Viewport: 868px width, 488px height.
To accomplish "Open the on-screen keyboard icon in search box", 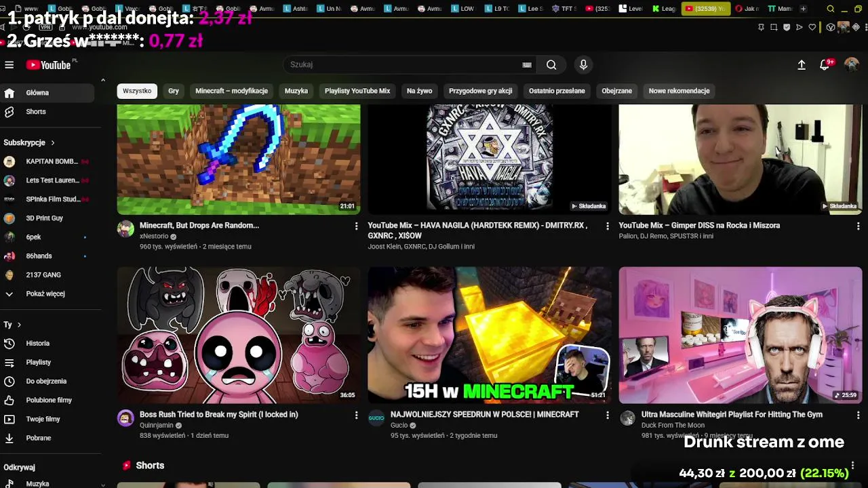I will coord(527,65).
